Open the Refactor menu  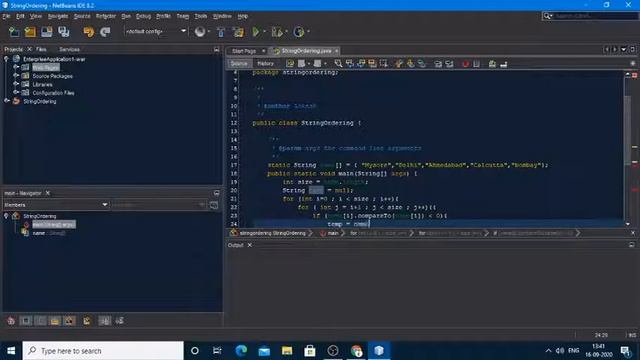pyautogui.click(x=106, y=16)
